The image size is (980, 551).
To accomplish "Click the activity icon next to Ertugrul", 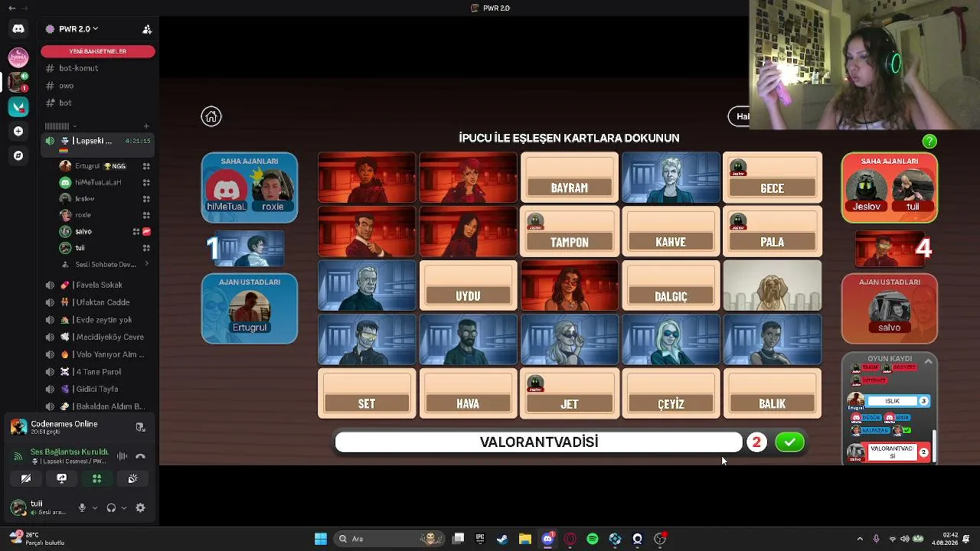I will coord(146,166).
